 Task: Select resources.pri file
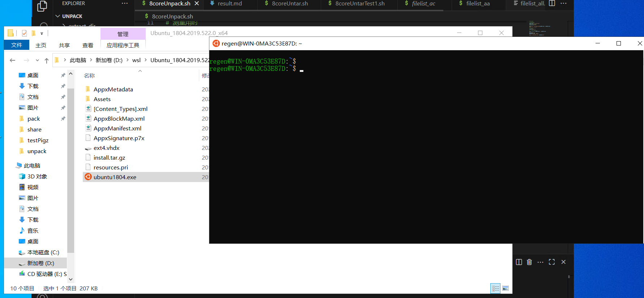(x=111, y=167)
